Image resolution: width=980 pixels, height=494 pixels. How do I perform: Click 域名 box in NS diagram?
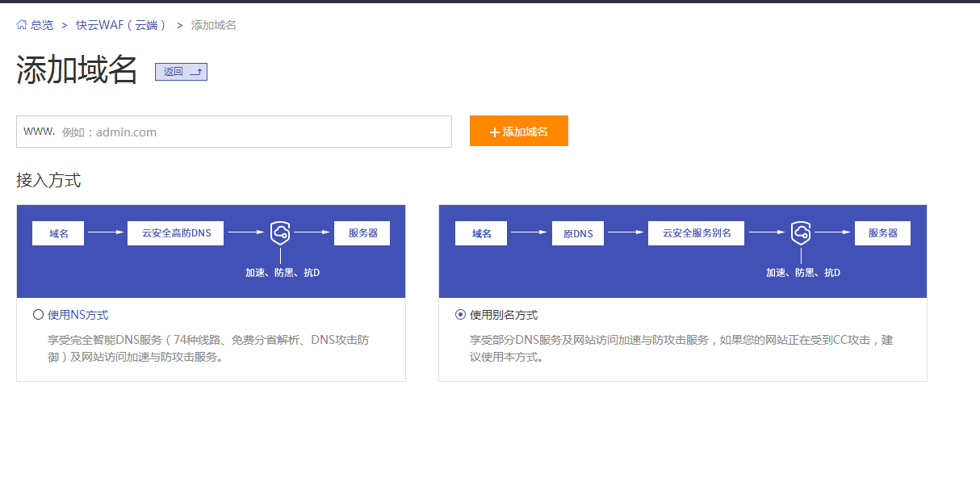[x=58, y=233]
